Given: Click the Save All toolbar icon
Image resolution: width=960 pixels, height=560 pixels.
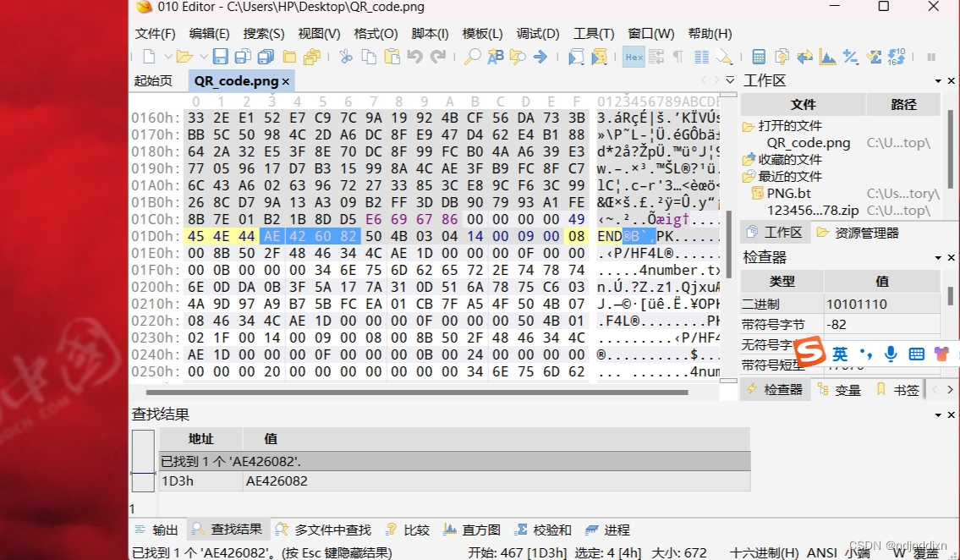Looking at the screenshot, I should (x=266, y=57).
